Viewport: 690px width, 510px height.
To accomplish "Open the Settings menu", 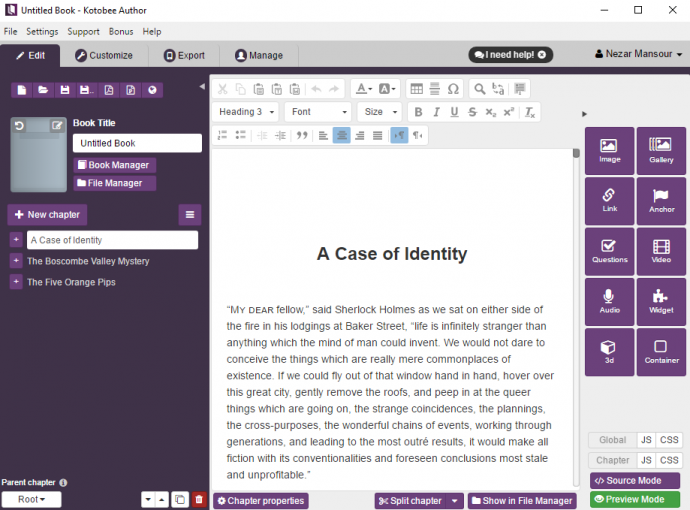I will pos(42,32).
